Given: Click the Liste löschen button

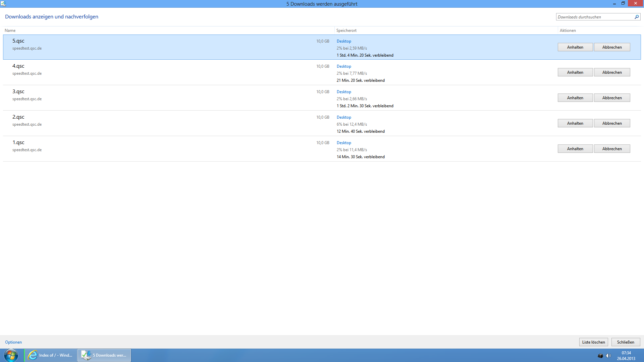Looking at the screenshot, I should pos(593,342).
